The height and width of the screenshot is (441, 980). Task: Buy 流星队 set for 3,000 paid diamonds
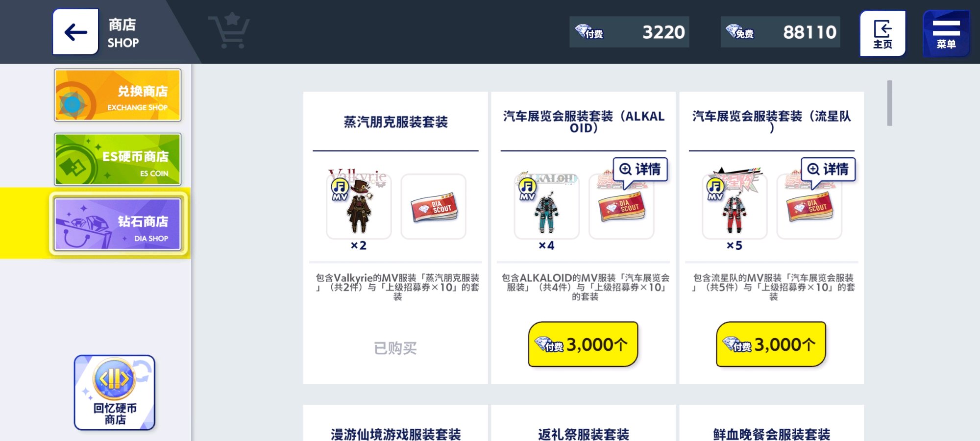click(x=771, y=344)
